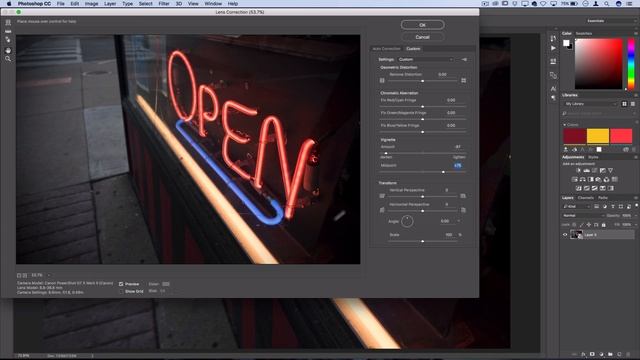Select the Straighten tool in Lens Correction

tap(8, 31)
